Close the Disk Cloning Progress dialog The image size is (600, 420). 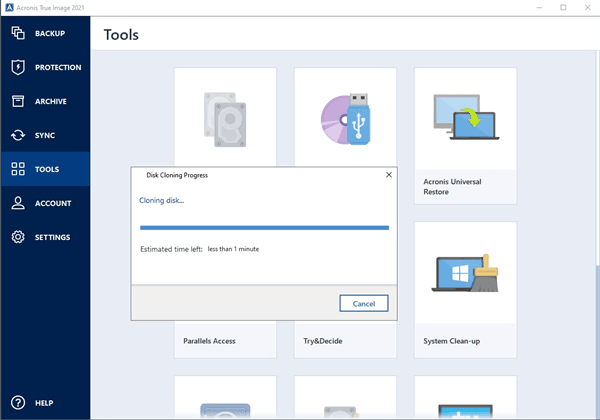click(388, 175)
